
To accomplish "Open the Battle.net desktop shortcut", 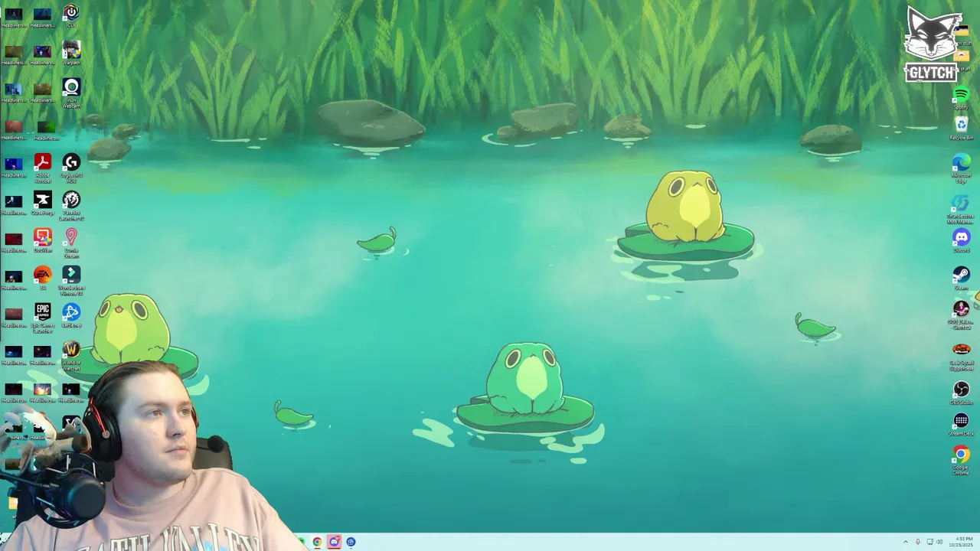I will point(71,315).
